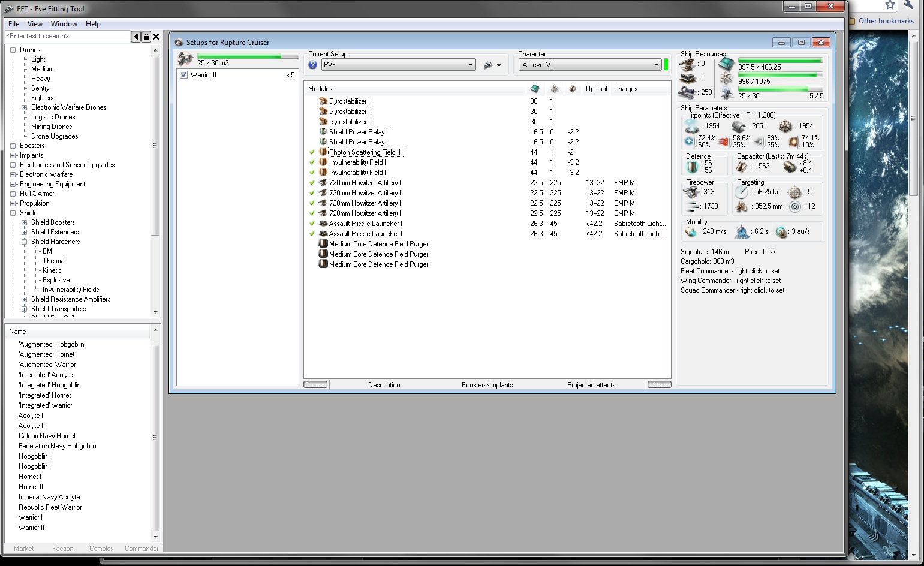Screen dimensions: 924x566
Task: Expand the Electronic Warfare Drones node
Action: 25,107
